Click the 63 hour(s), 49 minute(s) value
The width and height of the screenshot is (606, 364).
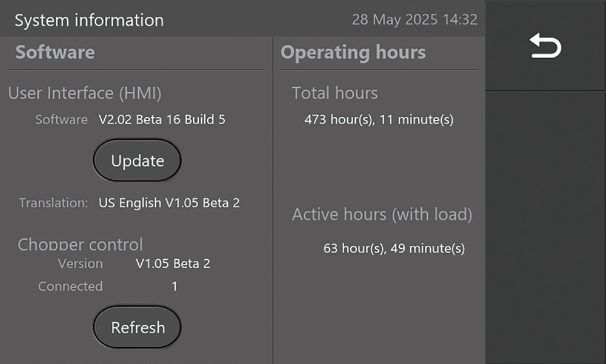394,248
